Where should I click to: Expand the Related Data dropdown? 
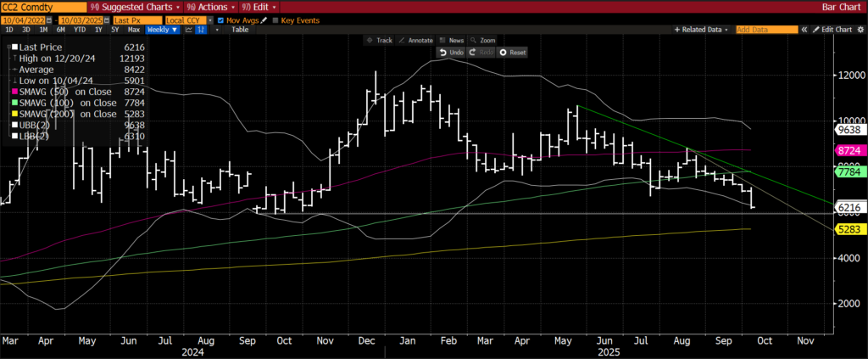[x=700, y=29]
